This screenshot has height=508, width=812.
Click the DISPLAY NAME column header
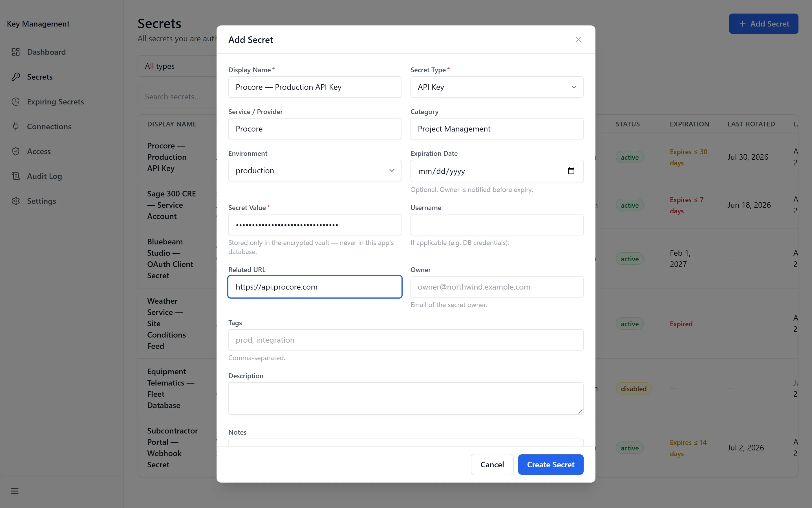171,124
